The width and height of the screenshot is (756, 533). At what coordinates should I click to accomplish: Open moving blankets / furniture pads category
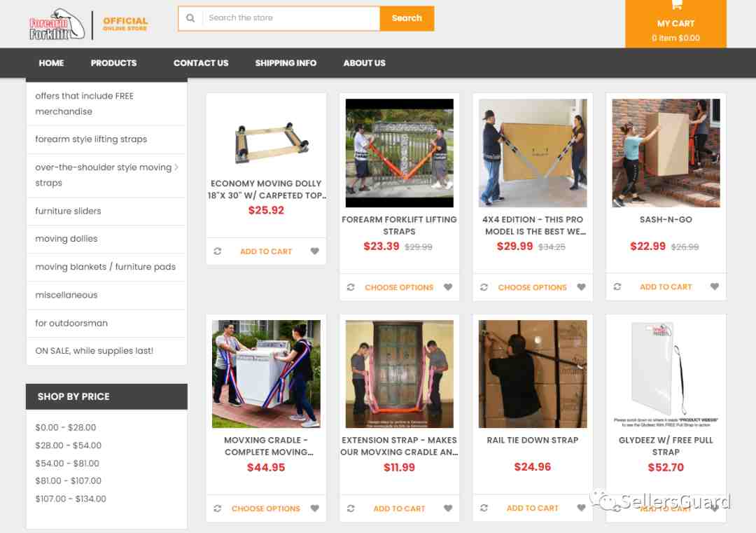tap(106, 268)
